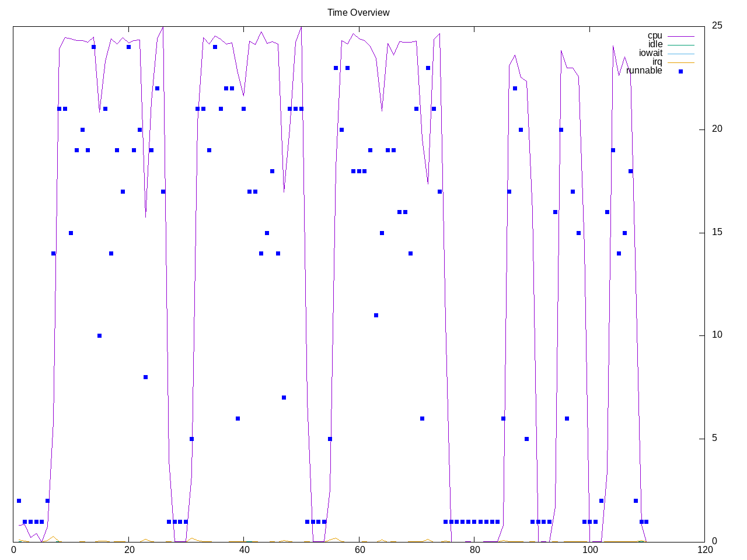
Task: Click the y-axis tick label 15
Action: 717,232
